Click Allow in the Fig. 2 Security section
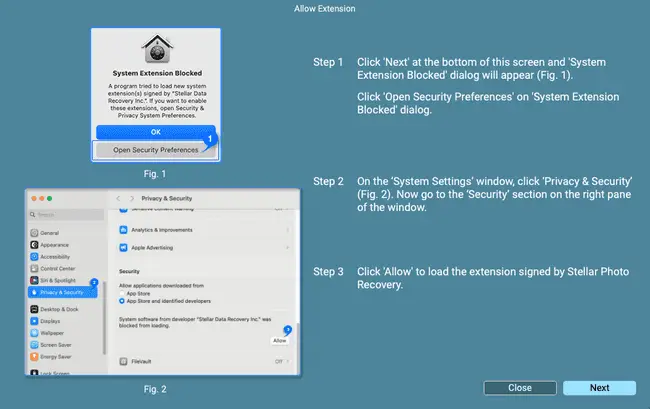 coord(280,341)
